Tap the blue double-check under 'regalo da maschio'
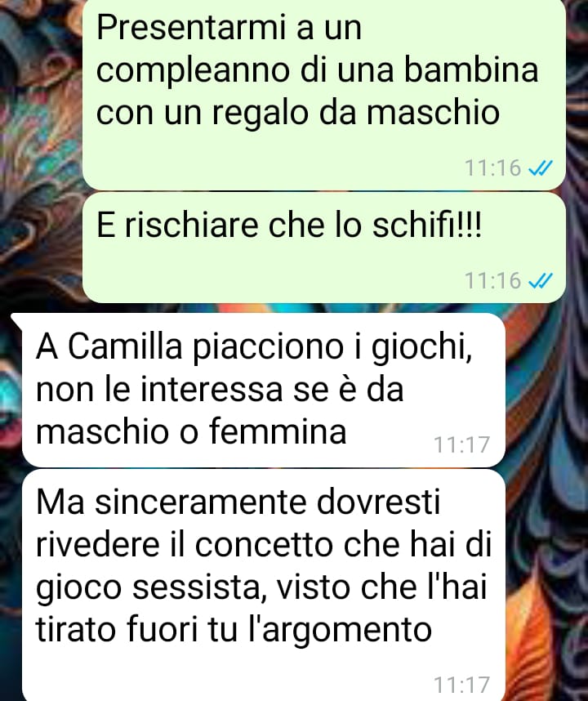588x701 pixels. (x=541, y=168)
